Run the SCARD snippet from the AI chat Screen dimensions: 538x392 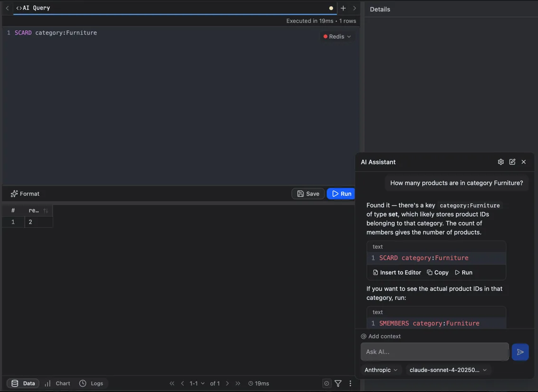(x=463, y=273)
